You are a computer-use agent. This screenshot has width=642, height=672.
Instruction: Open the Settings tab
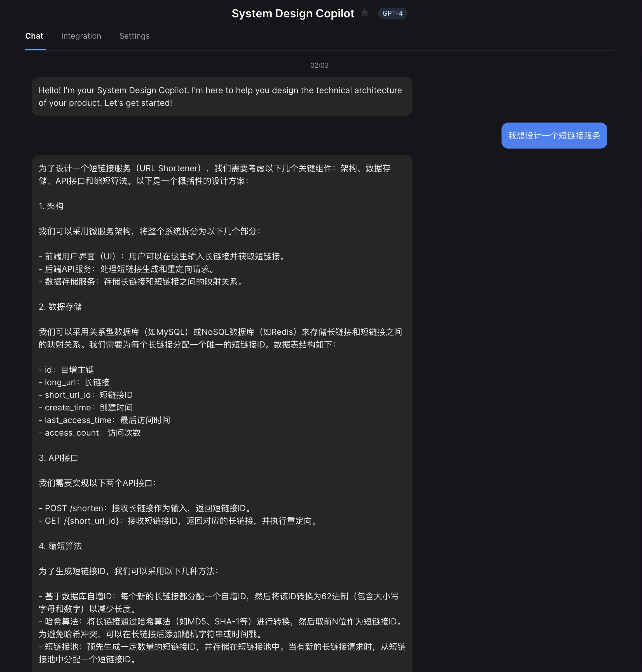(134, 36)
